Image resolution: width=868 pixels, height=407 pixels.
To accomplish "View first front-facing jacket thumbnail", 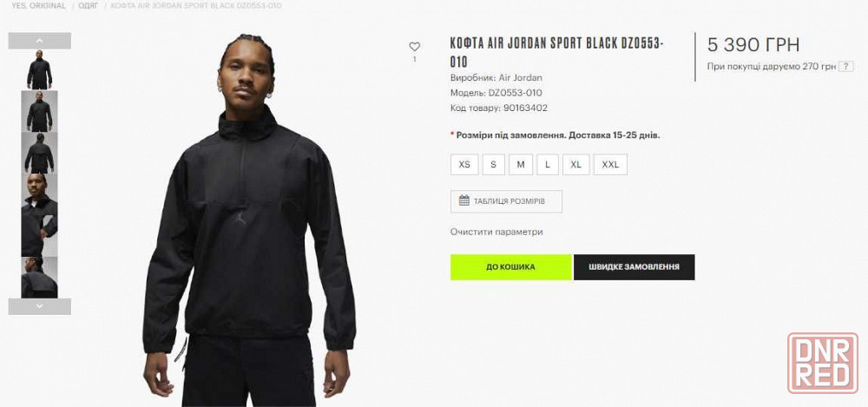I will tap(39, 69).
